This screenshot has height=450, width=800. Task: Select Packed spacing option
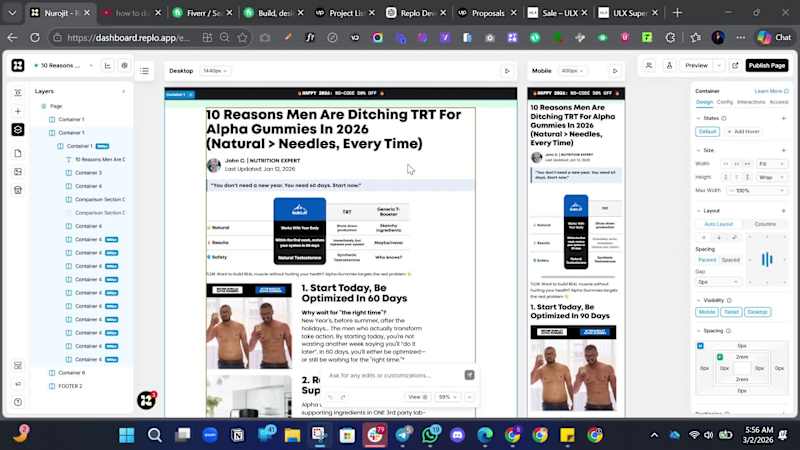tap(707, 260)
